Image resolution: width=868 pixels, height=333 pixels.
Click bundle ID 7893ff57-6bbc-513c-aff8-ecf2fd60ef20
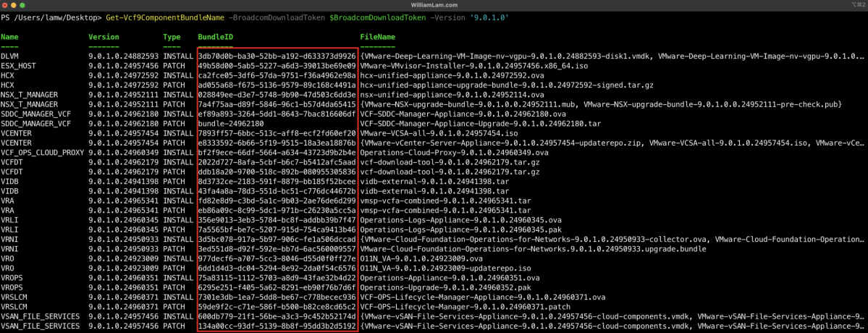(277, 132)
